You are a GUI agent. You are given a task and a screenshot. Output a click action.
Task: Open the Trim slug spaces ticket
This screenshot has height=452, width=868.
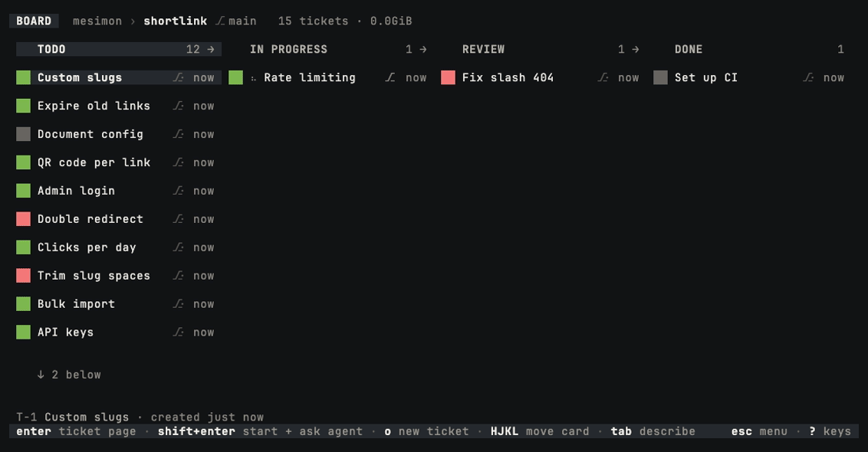point(118,275)
